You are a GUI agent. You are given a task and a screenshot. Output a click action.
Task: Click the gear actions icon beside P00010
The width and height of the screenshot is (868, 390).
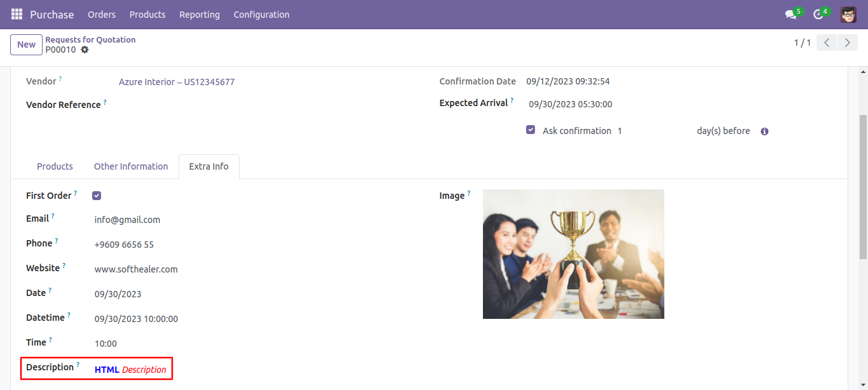[85, 50]
